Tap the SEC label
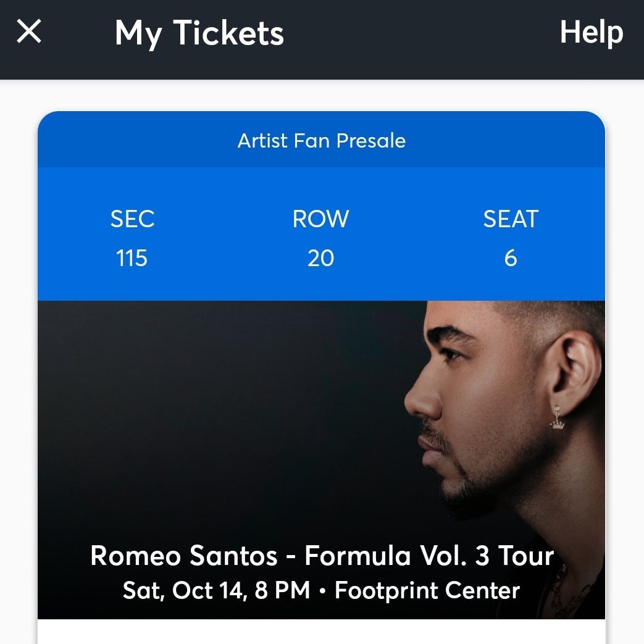This screenshot has height=644, width=644. [x=132, y=219]
